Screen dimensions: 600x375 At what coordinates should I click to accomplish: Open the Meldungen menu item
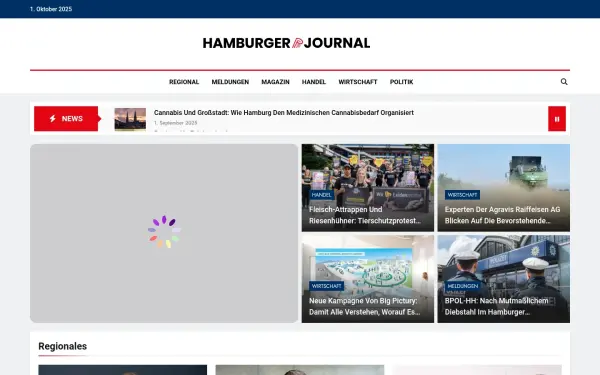tap(230, 82)
